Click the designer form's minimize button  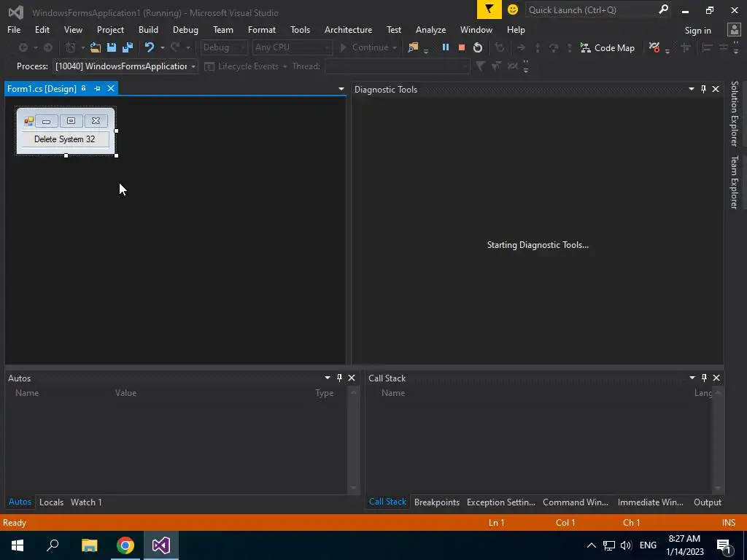click(x=46, y=121)
